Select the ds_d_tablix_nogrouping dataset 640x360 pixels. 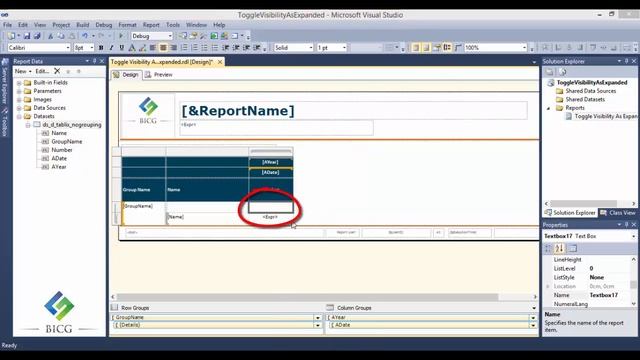click(x=72, y=125)
